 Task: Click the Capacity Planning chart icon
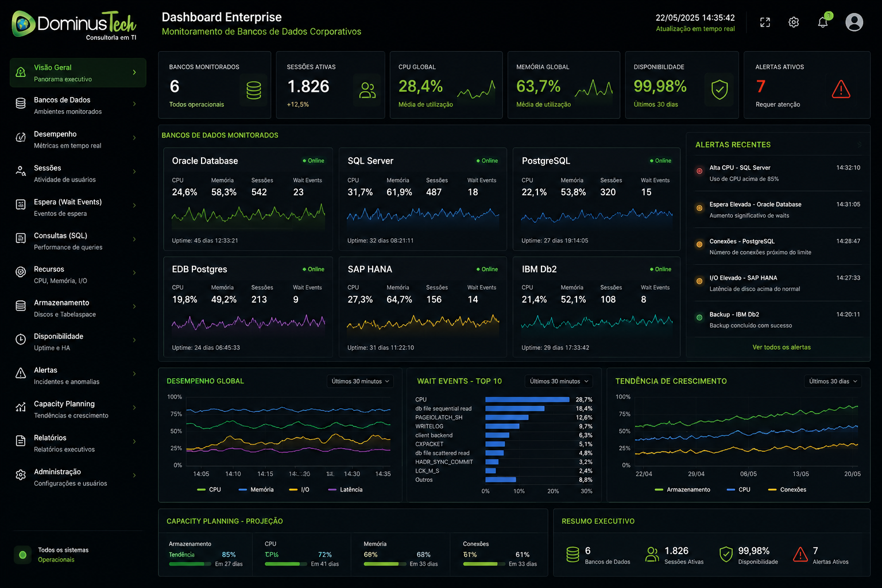[21, 407]
